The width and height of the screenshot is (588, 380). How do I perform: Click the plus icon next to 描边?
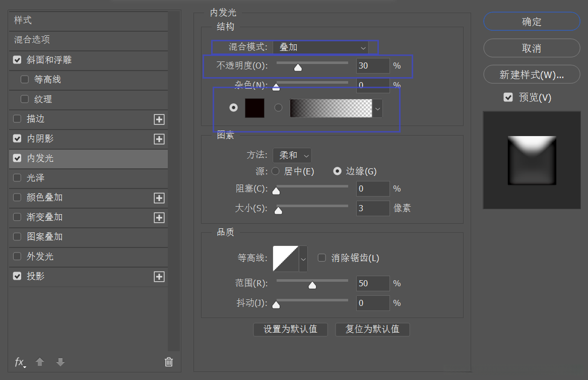(159, 119)
